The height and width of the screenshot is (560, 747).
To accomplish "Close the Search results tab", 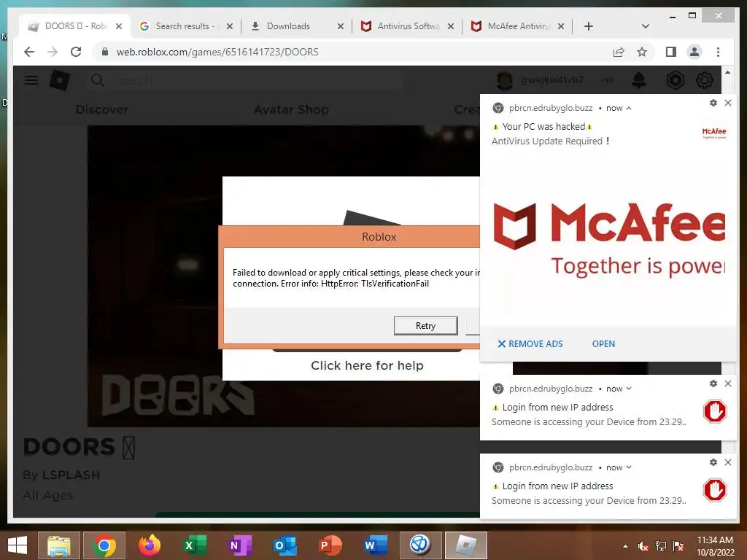I will [230, 26].
